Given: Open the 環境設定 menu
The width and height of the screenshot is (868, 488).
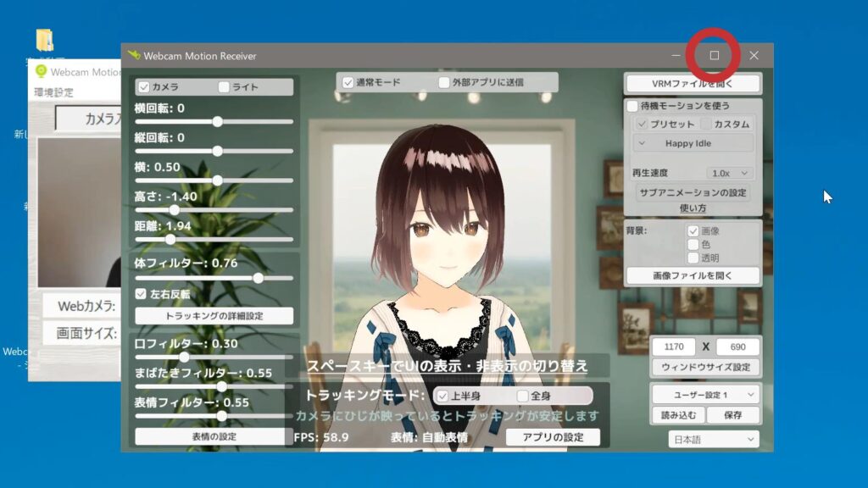Looking at the screenshot, I should (53, 92).
